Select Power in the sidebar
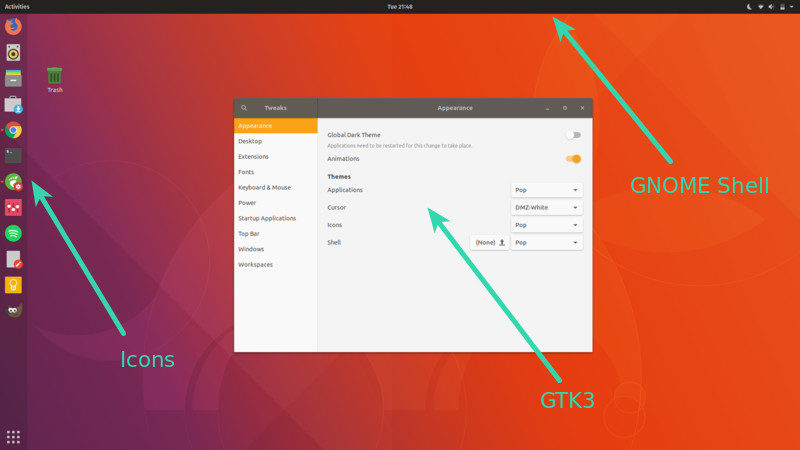800x450 pixels. (276, 203)
